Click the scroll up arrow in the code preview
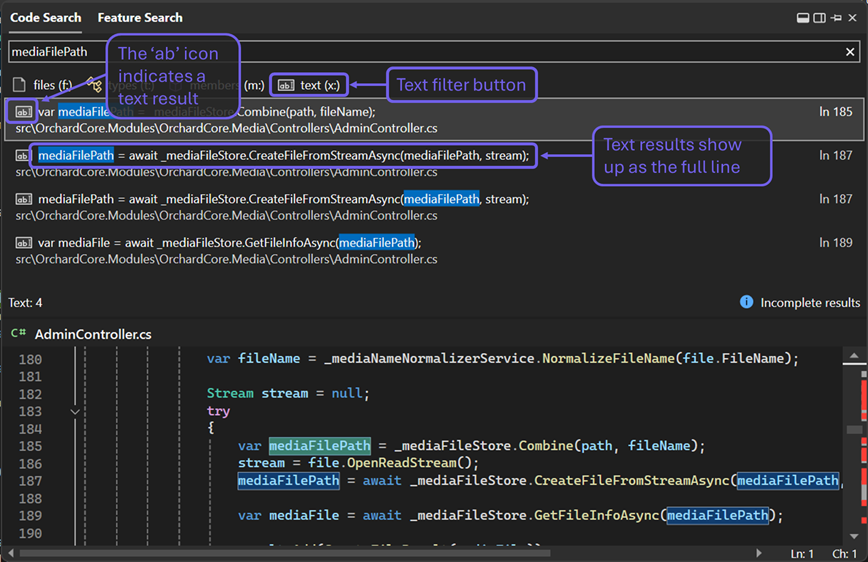Image resolution: width=868 pixels, height=562 pixels. [x=855, y=354]
